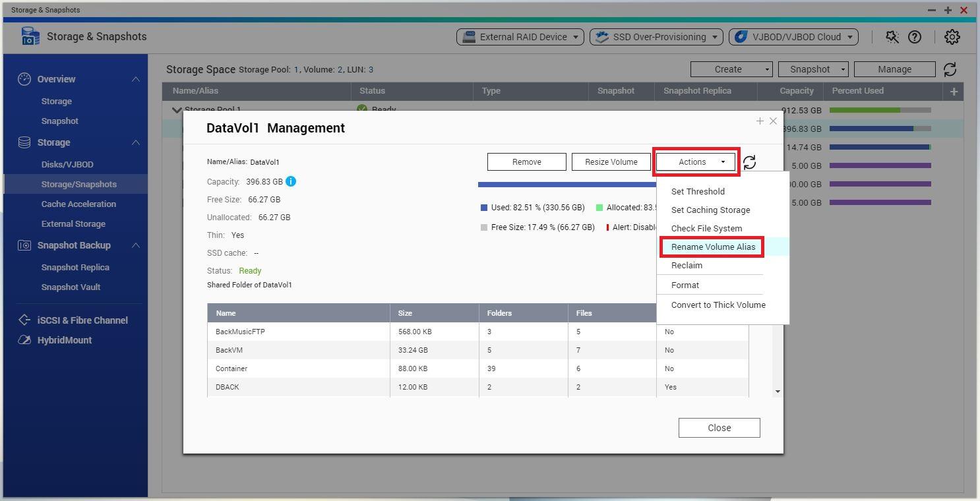The image size is (980, 501).
Task: Add a column with the plus icon
Action: click(954, 92)
